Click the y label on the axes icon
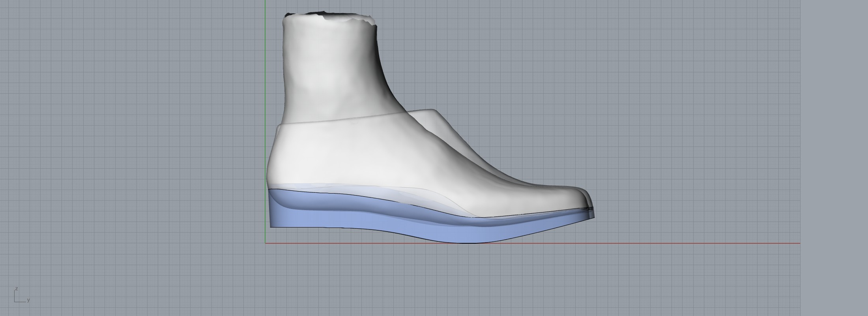868x316 pixels. [x=28, y=301]
